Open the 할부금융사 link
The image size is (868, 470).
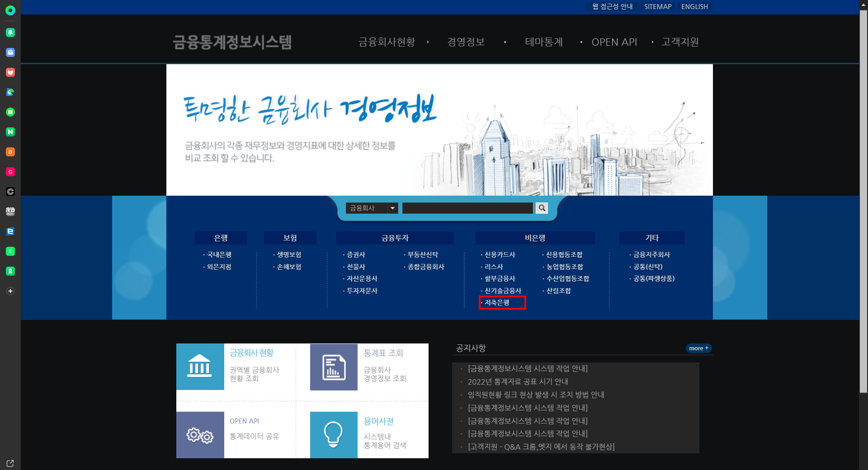coord(500,279)
